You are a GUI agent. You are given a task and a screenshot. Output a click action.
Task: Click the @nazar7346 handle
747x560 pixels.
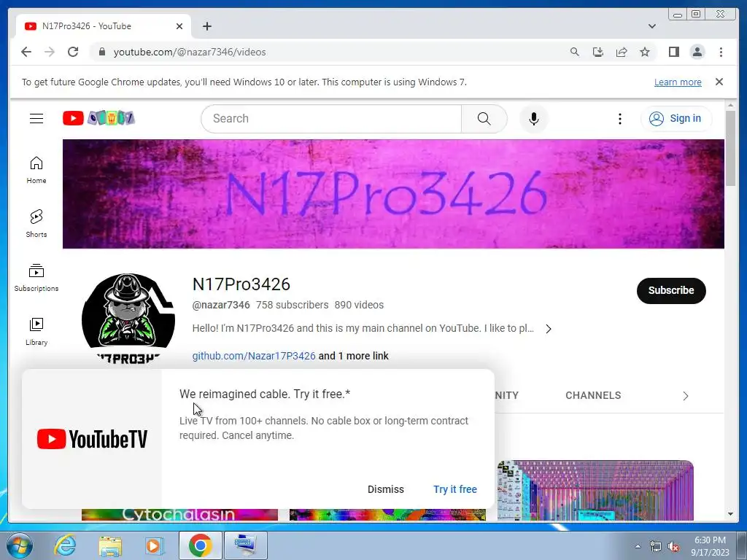click(x=220, y=305)
